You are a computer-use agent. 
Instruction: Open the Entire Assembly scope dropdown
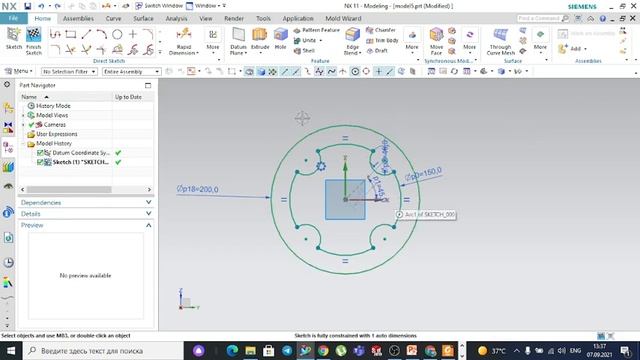[131, 71]
